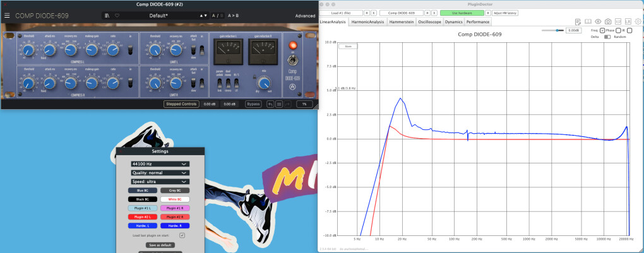644x253 pixels.
Task: Bypass the Comp DIODE-609 plugin
Action: 253,104
